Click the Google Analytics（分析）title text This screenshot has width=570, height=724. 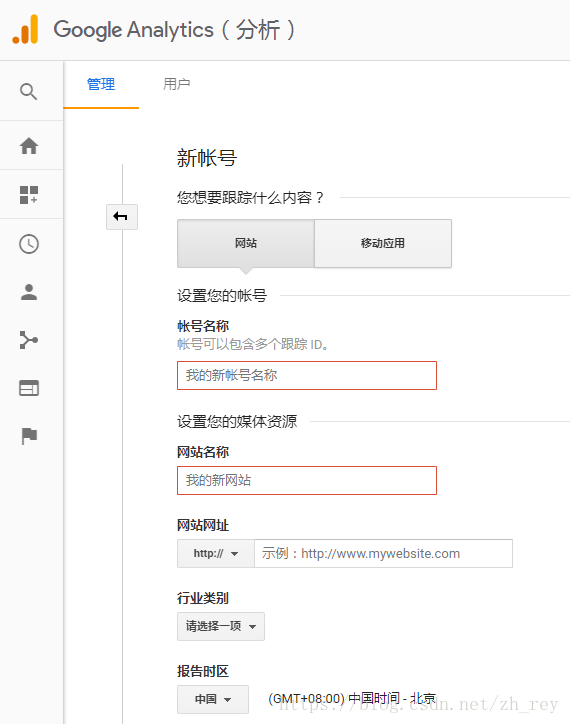pyautogui.click(x=174, y=30)
